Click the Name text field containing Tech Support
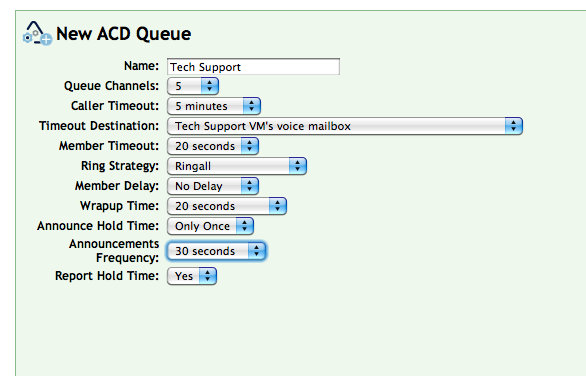Image resolution: width=586 pixels, height=376 pixels. click(253, 67)
